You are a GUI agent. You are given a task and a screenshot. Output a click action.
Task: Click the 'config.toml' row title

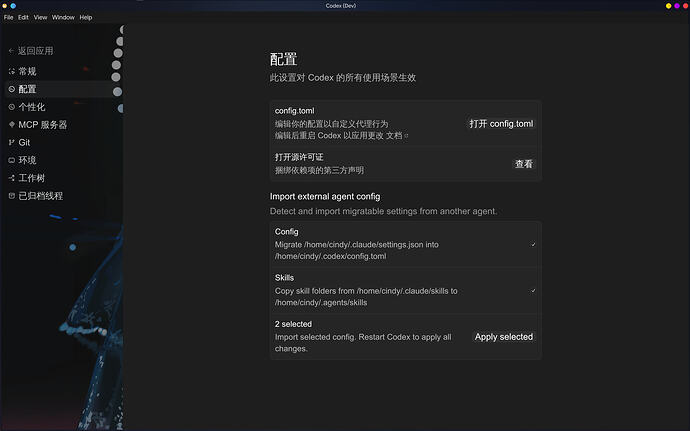click(x=294, y=111)
